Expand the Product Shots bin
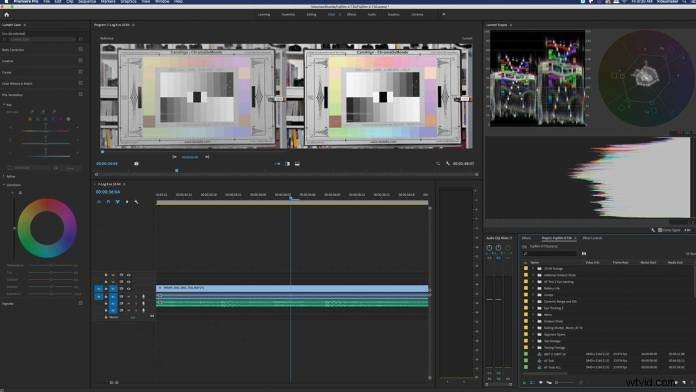Screen dimensions: 696x392 coord(533,321)
